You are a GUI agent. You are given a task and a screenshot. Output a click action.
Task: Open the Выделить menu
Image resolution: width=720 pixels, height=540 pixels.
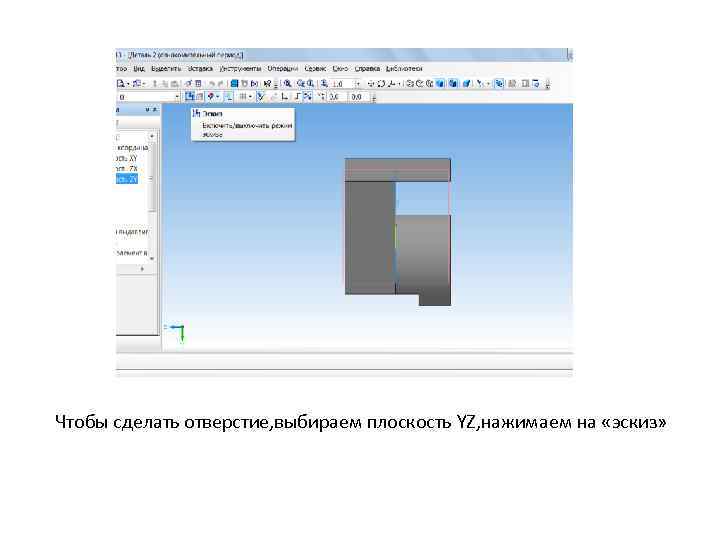[166, 68]
